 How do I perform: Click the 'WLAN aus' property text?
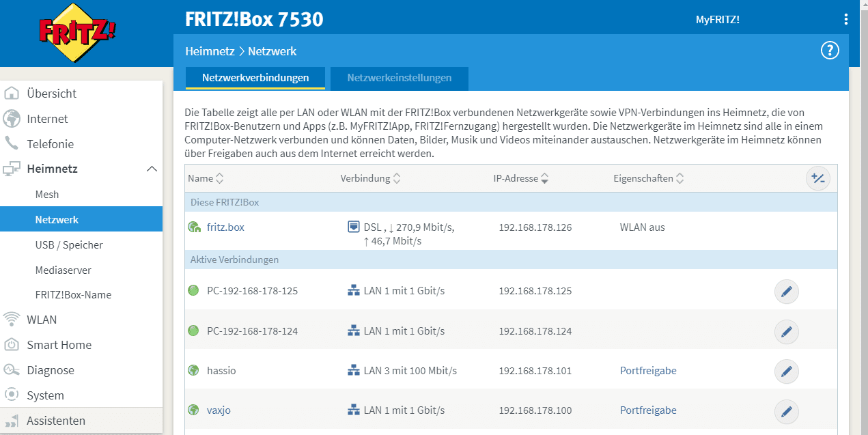(642, 227)
